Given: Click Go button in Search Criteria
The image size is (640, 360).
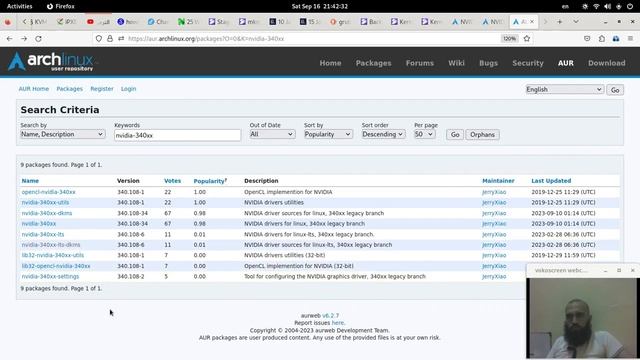Looking at the screenshot, I should (x=455, y=135).
